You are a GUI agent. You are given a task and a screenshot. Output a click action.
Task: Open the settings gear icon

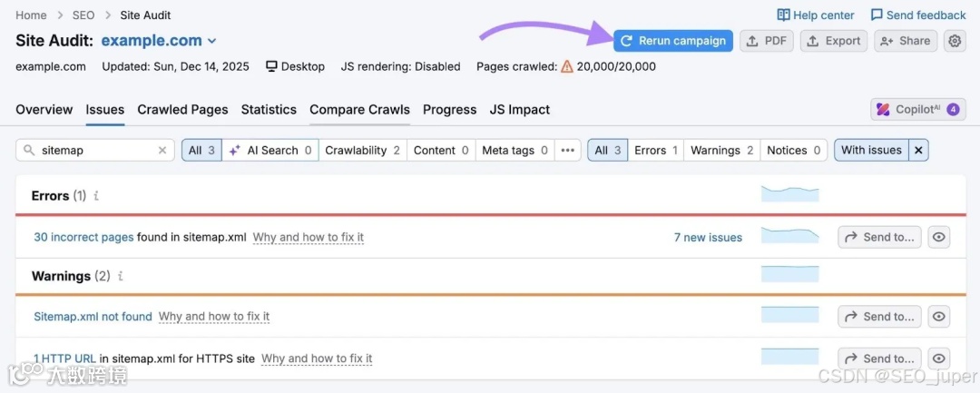tap(955, 41)
